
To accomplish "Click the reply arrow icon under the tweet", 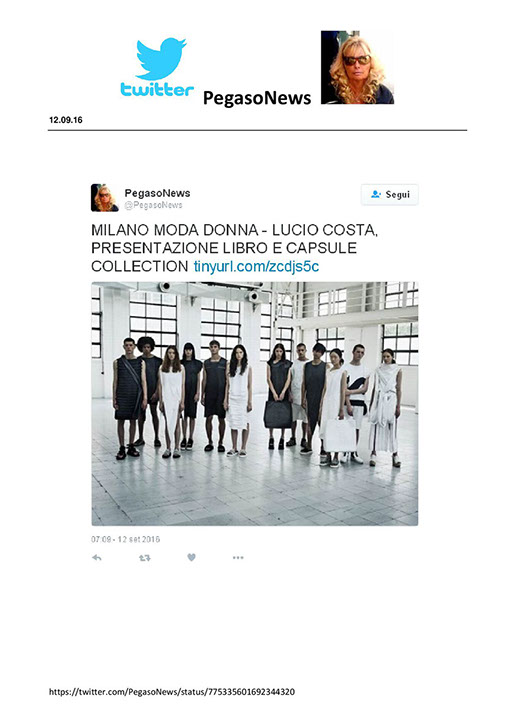I will pyautogui.click(x=97, y=558).
